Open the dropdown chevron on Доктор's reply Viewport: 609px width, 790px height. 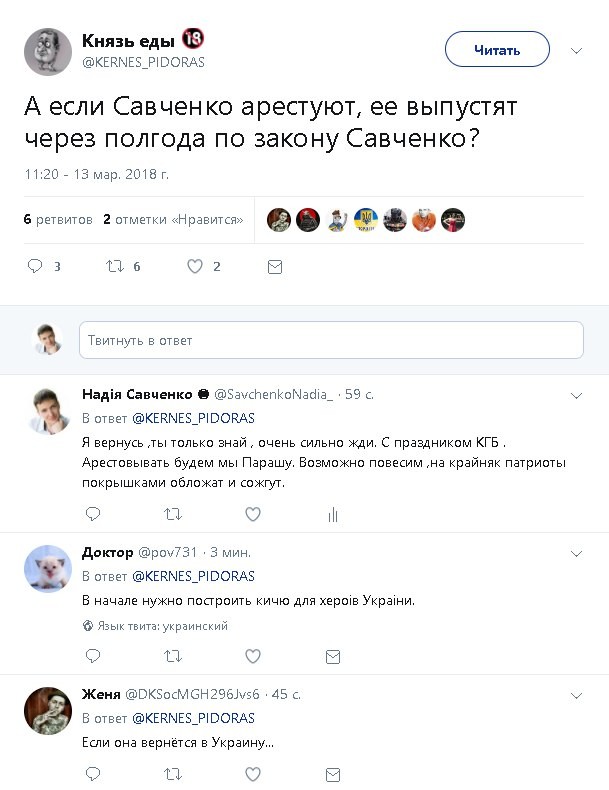(x=576, y=553)
